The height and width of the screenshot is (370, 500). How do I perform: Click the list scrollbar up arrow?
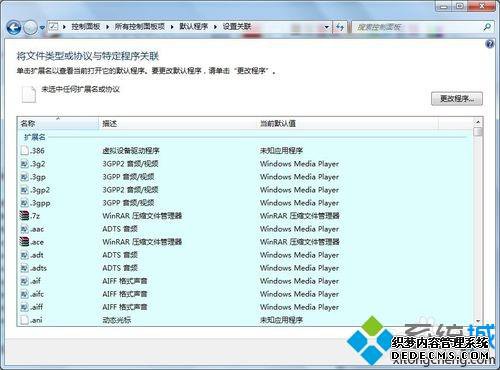[x=478, y=122]
